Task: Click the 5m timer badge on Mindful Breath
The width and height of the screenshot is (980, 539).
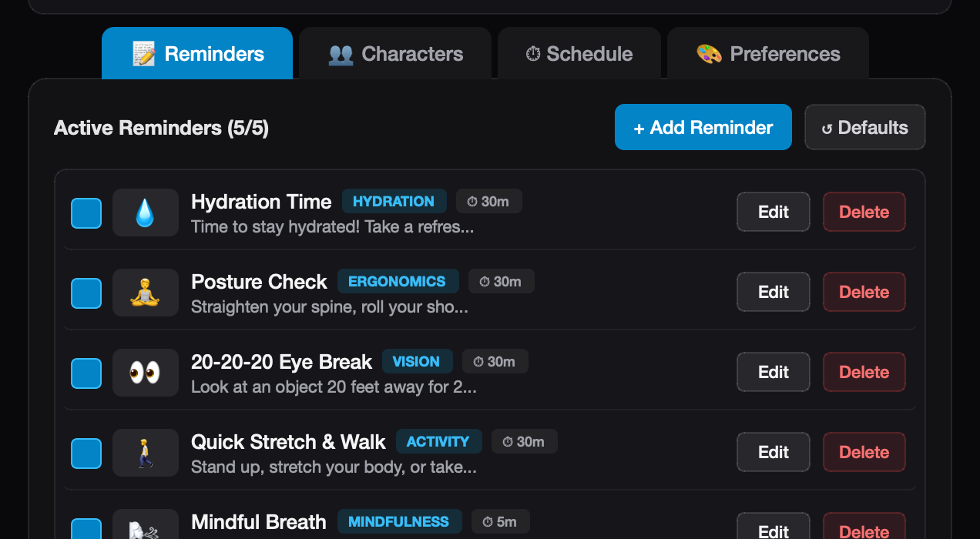Action: click(x=500, y=521)
